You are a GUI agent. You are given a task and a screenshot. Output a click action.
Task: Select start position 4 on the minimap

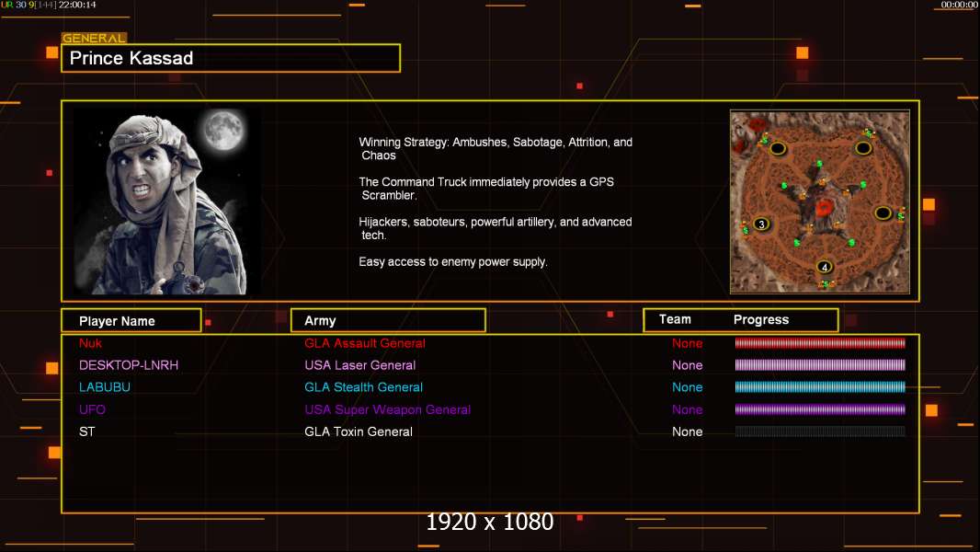[825, 267]
